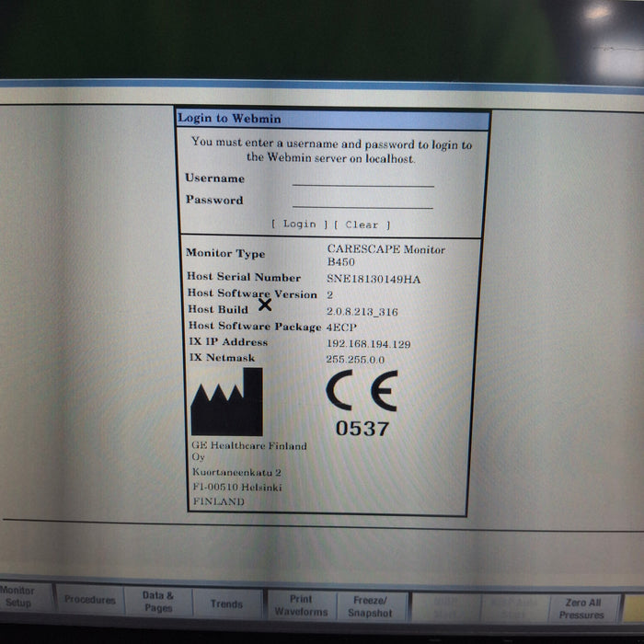Tap the Freeze/Snapshot key
The image size is (644, 644).
click(x=372, y=606)
